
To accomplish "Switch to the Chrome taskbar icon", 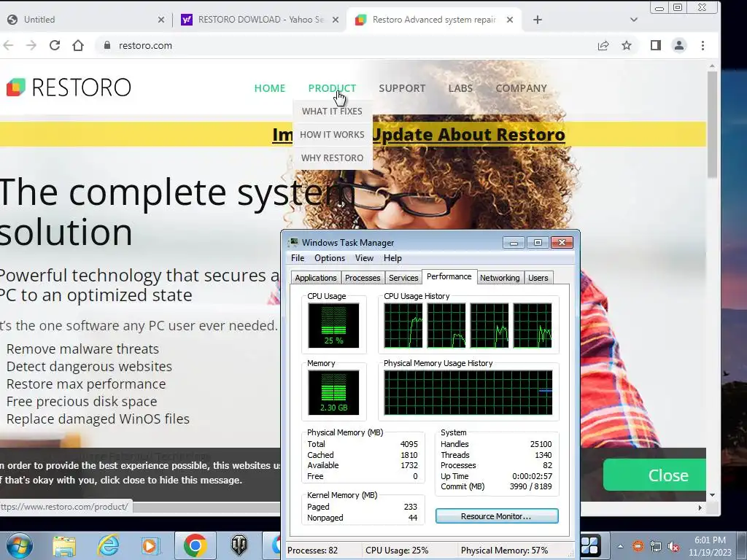I will pos(195,545).
